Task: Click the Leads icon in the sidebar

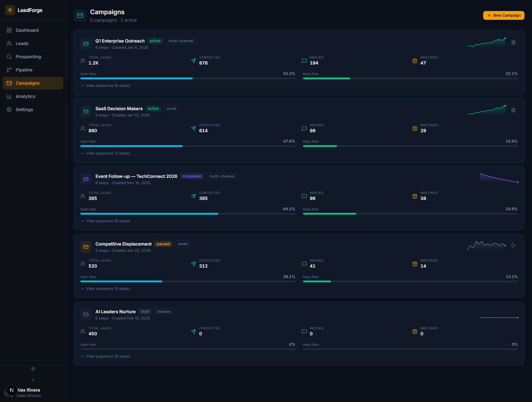Action: coord(9,43)
